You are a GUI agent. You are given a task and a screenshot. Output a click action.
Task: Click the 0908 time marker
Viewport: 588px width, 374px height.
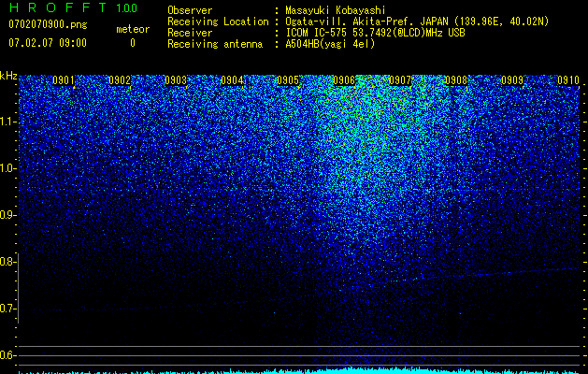coord(456,80)
